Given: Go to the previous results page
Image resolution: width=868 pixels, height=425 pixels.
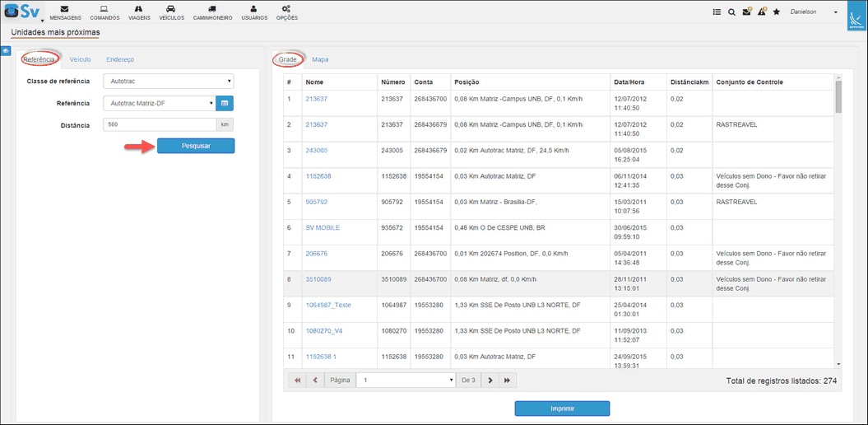Looking at the screenshot, I should click(315, 381).
